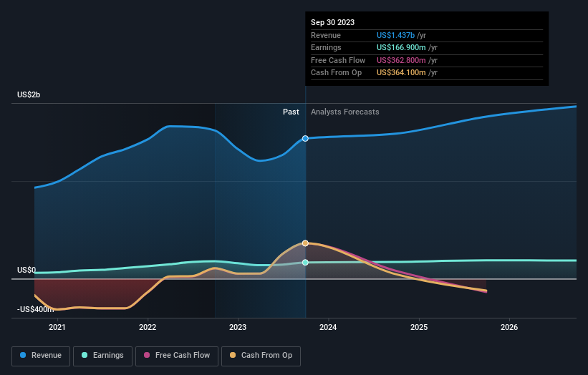Click the US$362.800m free cash flow value
Viewport: 588px width, 375px height.
tap(401, 60)
